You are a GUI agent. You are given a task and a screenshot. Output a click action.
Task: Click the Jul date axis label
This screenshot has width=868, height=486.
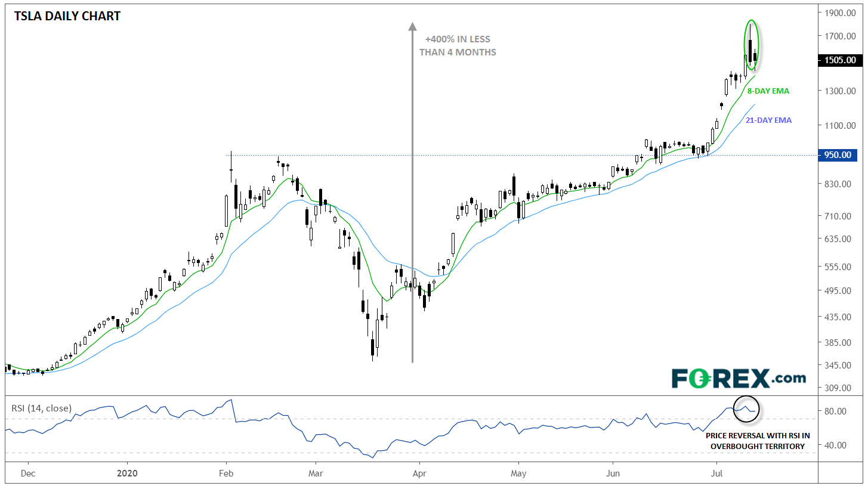(x=716, y=473)
